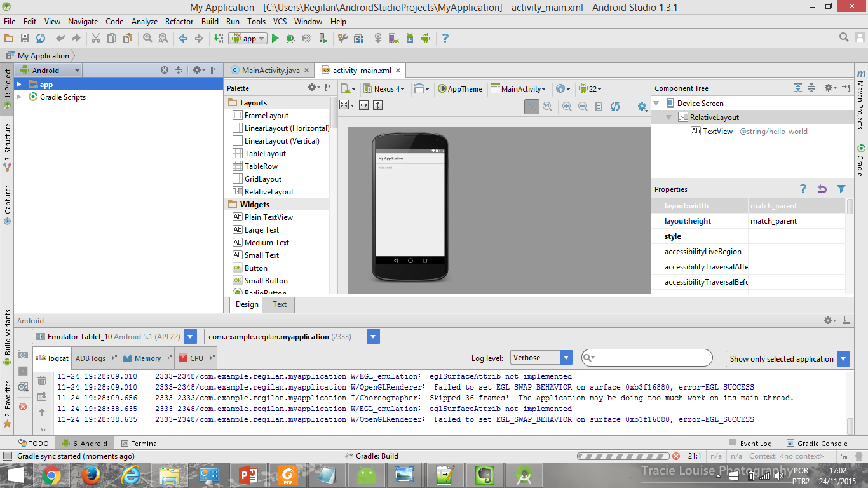Run the app with the green play icon
Image resolution: width=868 pixels, height=488 pixels.
[x=275, y=38]
